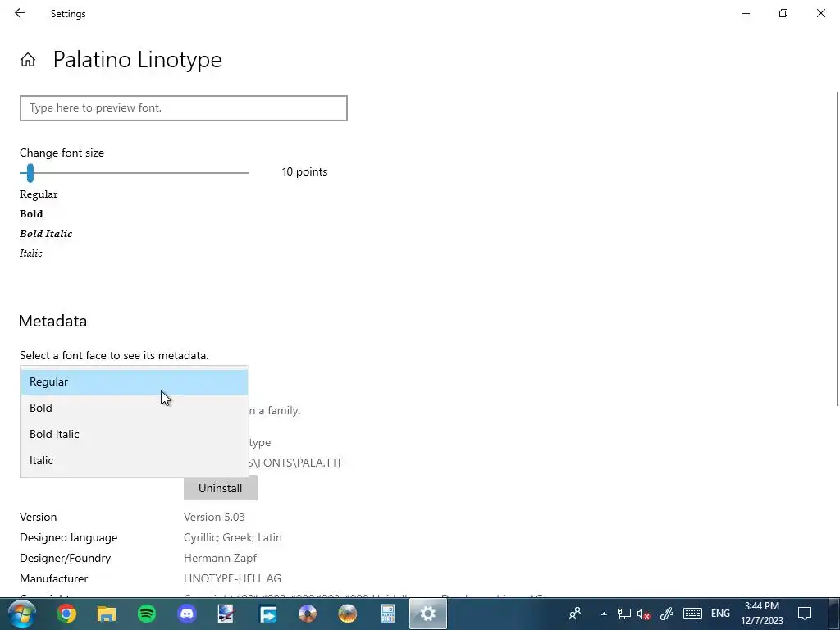The width and height of the screenshot is (840, 630).
Task: Open the blue arrow window app in taskbar
Action: point(267,614)
